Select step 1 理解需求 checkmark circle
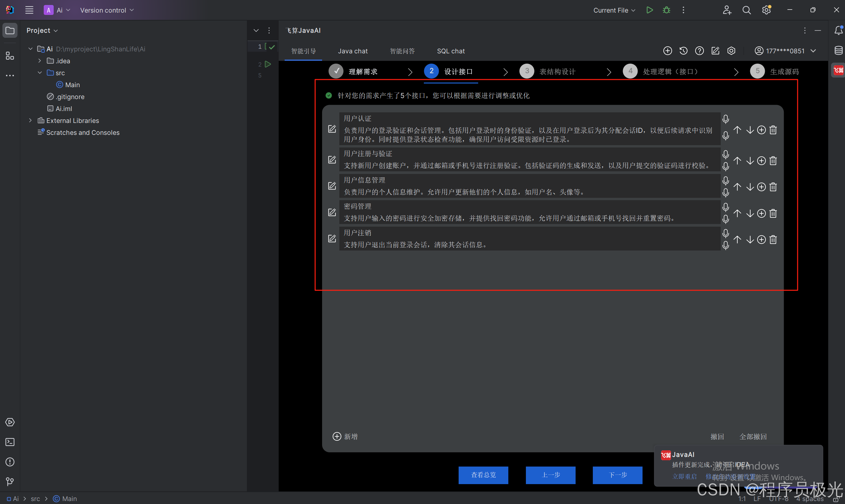 coord(336,71)
